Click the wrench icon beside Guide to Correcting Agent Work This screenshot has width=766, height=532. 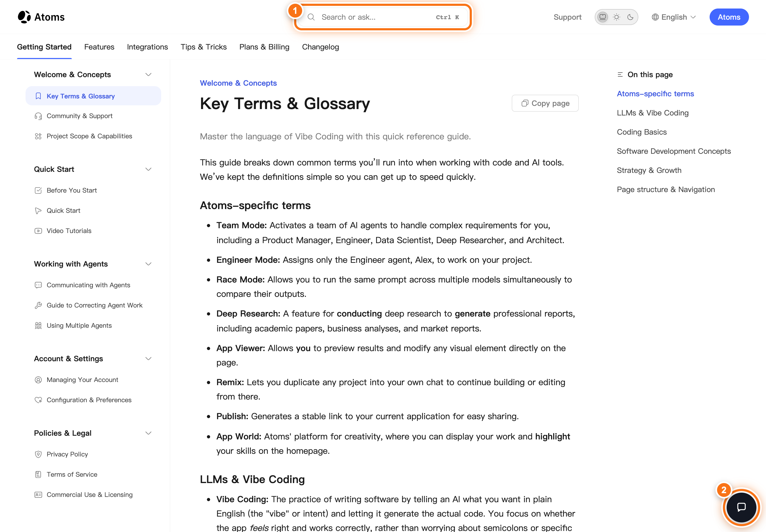tap(38, 305)
